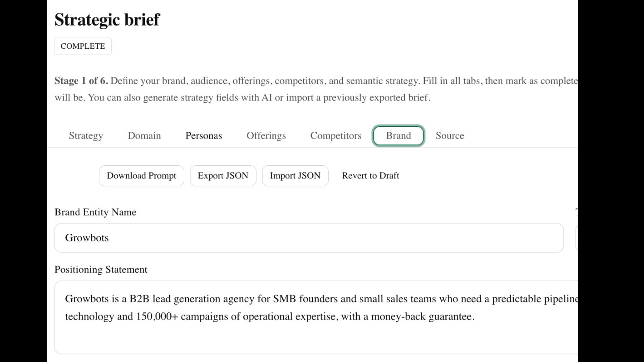644x362 pixels.
Task: Click the bold "Stage 1 of 6" text
Action: click(x=81, y=81)
